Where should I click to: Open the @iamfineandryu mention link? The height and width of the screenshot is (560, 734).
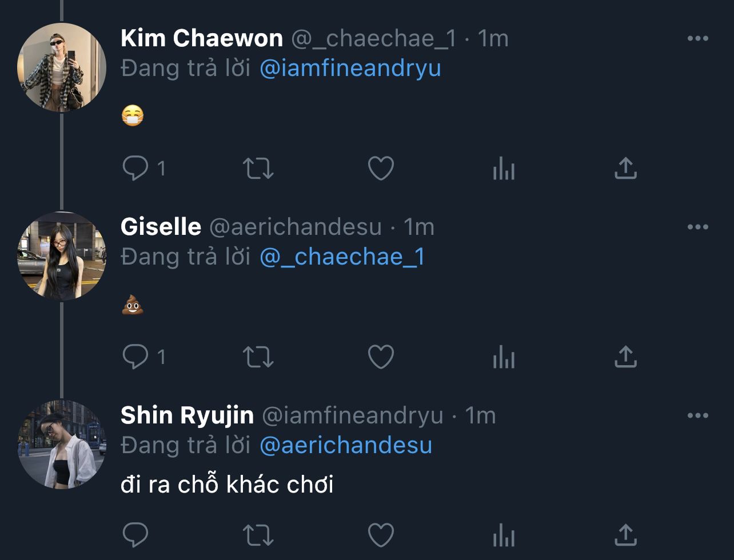(350, 69)
